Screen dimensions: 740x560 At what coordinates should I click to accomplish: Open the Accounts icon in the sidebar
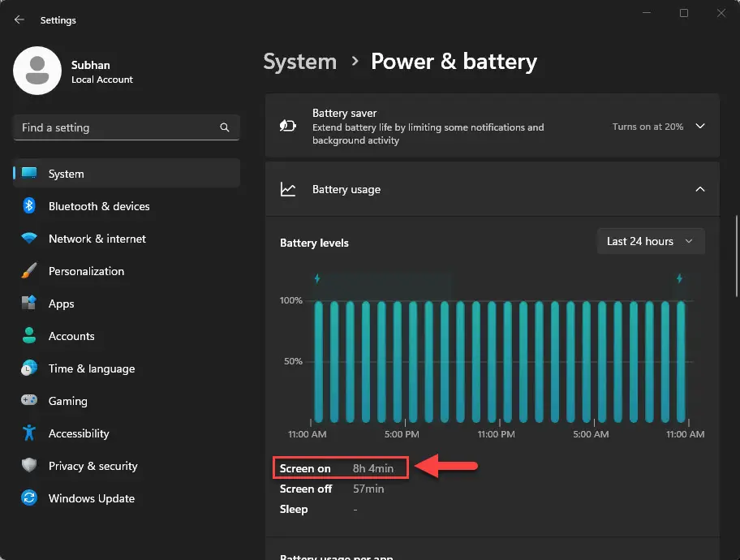pyautogui.click(x=29, y=336)
